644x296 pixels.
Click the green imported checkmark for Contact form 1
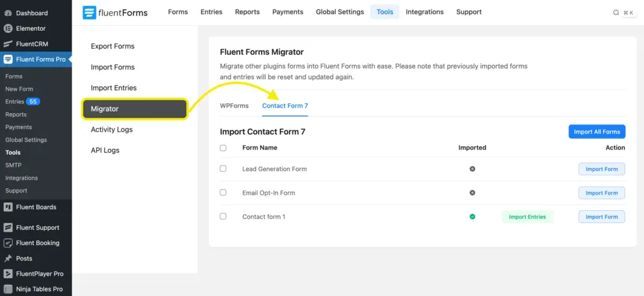pyautogui.click(x=472, y=216)
